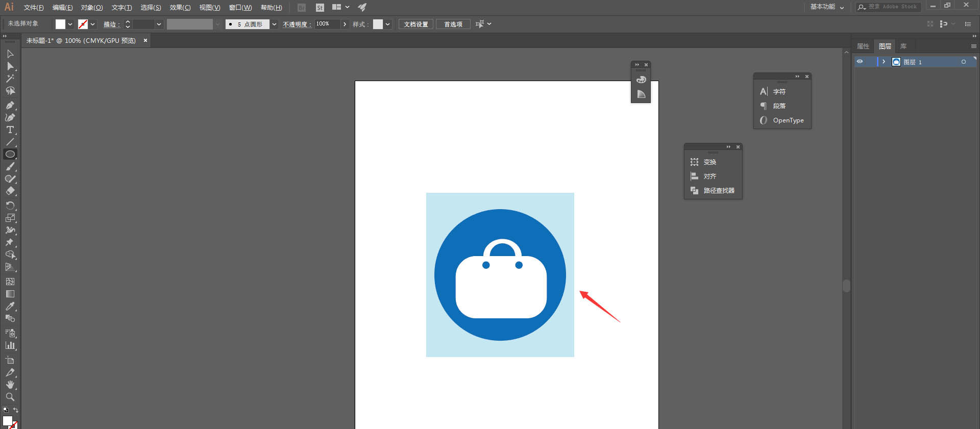Swap fill and stroke colors
Viewport: 980px width, 429px height.
pyautogui.click(x=16, y=410)
